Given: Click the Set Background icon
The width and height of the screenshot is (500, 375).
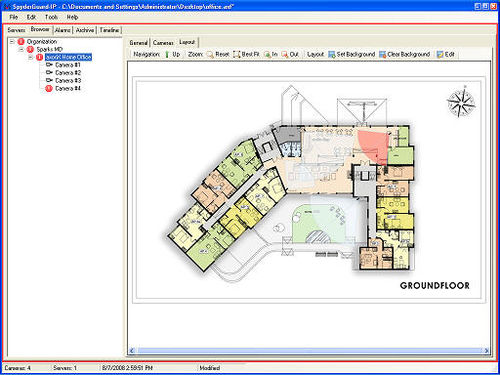Looking at the screenshot, I should pyautogui.click(x=332, y=54).
